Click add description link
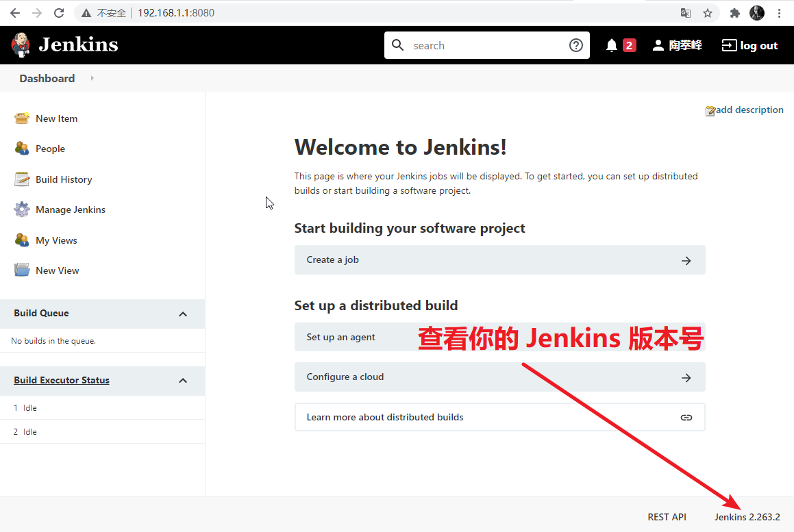The image size is (794, 532). 749,110
